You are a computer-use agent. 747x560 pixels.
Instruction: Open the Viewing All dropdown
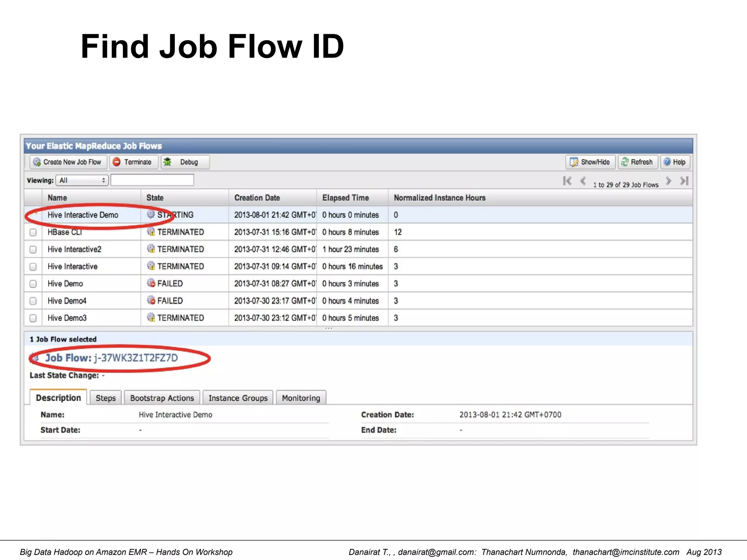click(x=82, y=180)
